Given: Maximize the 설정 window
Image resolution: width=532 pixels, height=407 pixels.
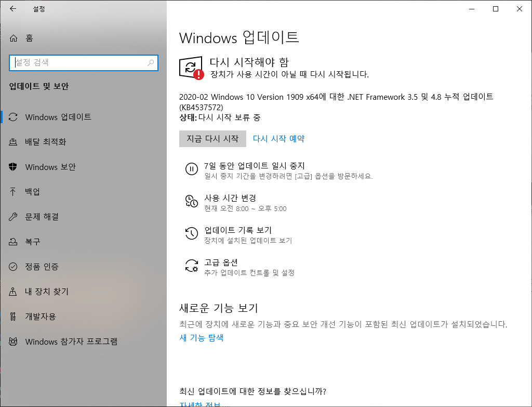Looking at the screenshot, I should pyautogui.click(x=496, y=9).
